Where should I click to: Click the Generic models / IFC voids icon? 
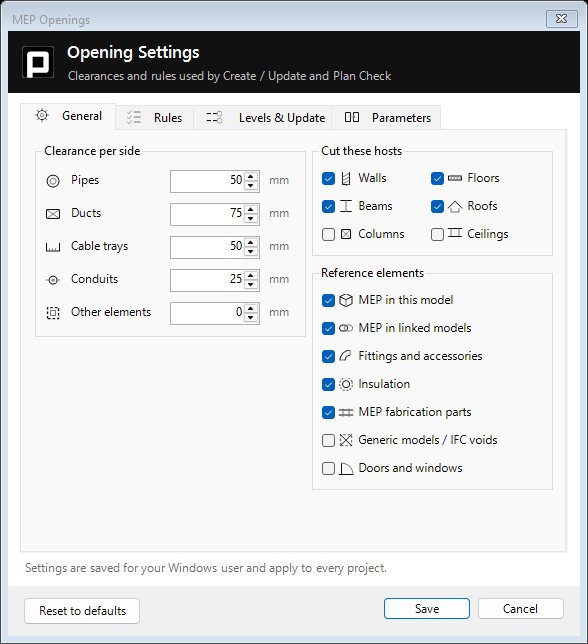tap(346, 440)
